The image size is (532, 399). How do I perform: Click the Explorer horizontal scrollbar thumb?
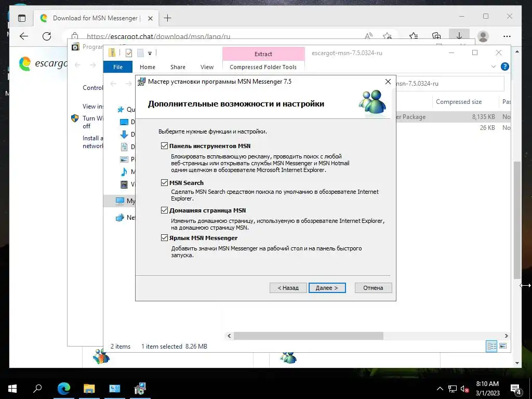(x=309, y=336)
